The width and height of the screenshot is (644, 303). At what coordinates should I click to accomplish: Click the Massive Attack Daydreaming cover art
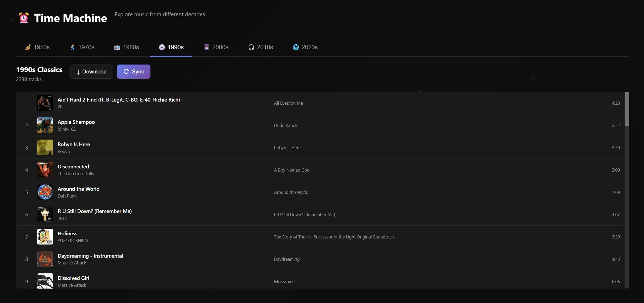(x=45, y=259)
